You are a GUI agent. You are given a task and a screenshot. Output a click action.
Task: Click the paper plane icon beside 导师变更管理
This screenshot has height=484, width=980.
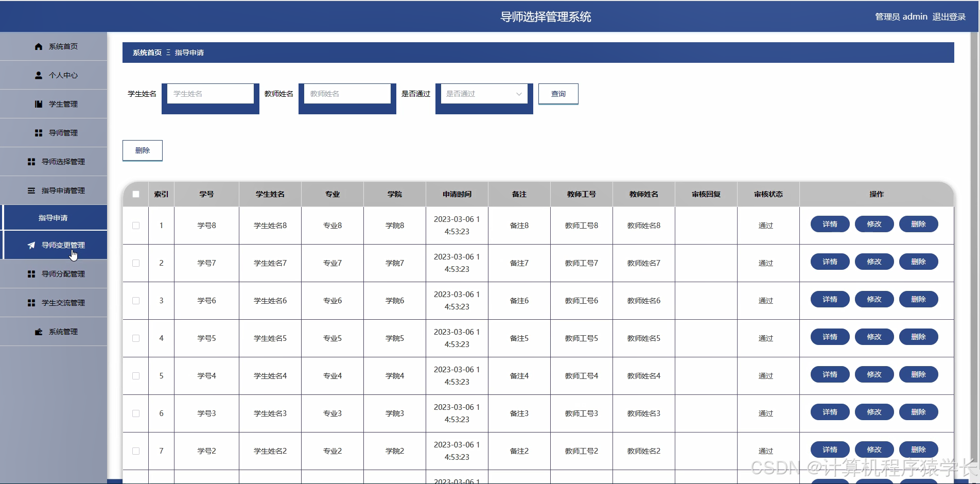tap(31, 245)
